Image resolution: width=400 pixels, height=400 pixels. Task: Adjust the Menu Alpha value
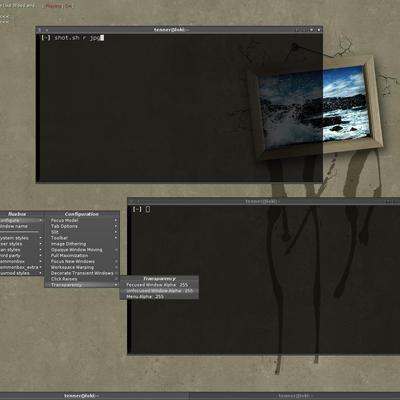pos(159,296)
